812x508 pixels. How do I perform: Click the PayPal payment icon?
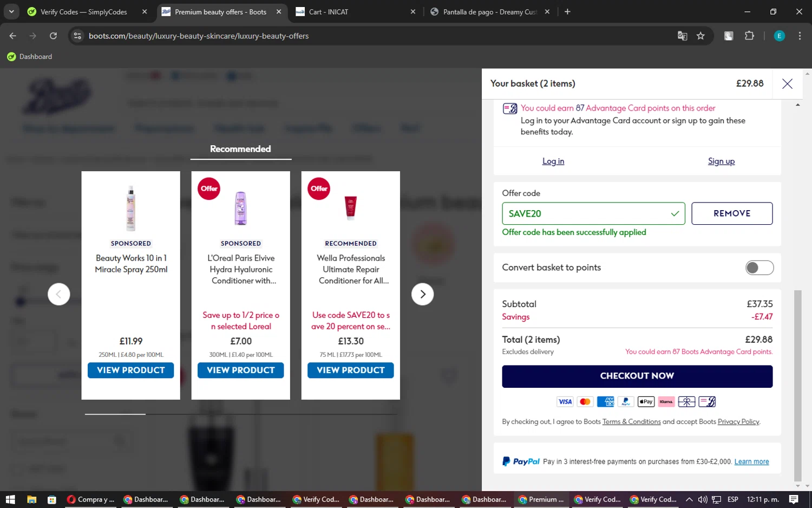[x=625, y=402]
